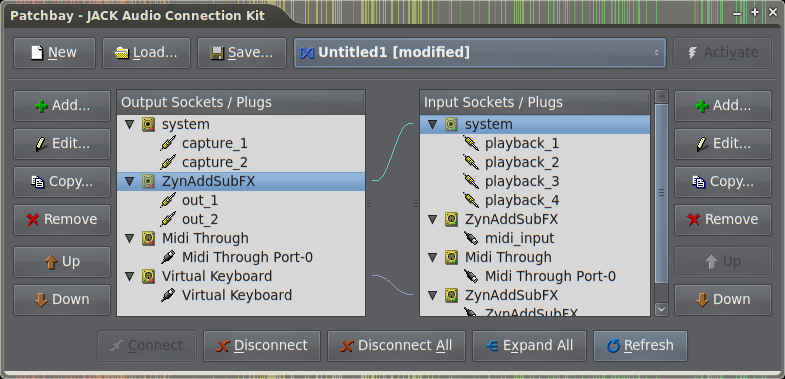
Task: Collapse the output system socket tree
Action: point(130,124)
